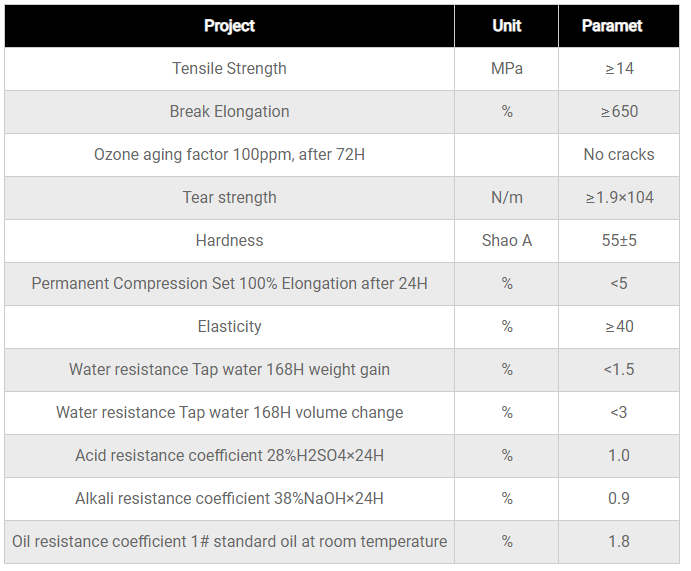Select the Tear strength row label
Image resolution: width=691 pixels, height=571 pixels.
tap(229, 198)
